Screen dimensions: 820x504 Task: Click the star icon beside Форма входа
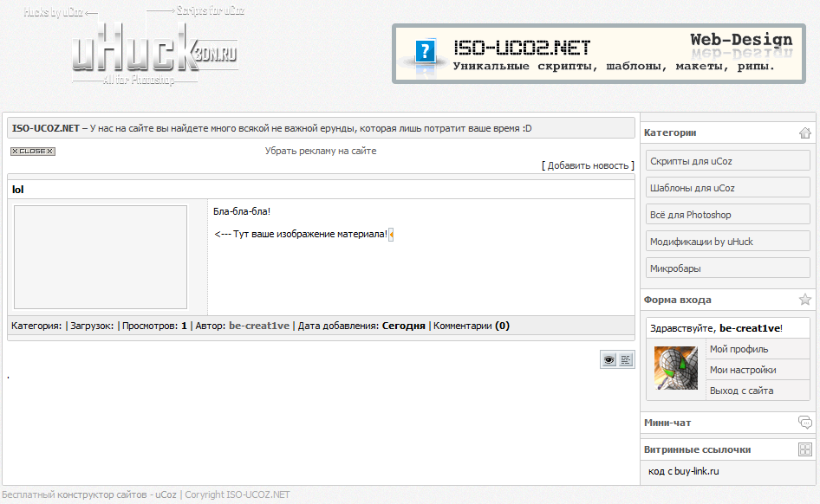(804, 300)
